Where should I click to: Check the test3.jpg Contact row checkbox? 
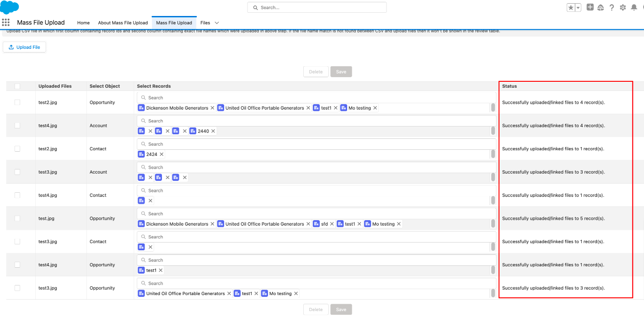click(x=17, y=242)
